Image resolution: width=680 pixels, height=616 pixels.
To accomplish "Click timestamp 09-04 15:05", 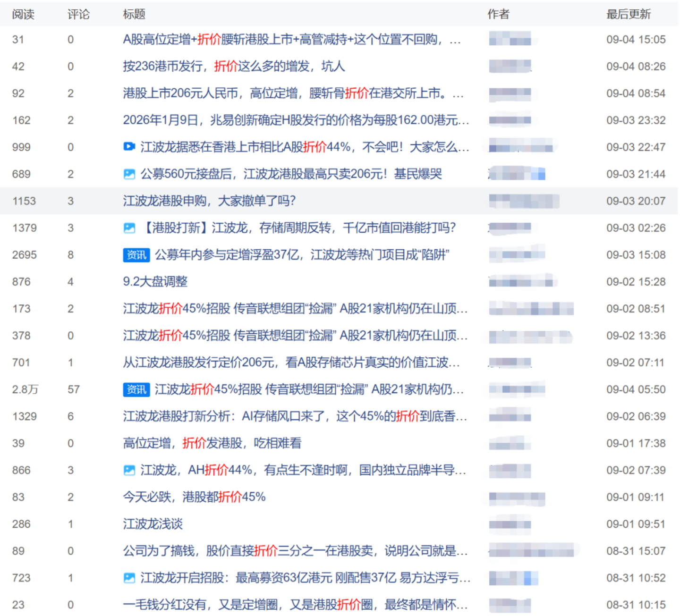I will 636,39.
